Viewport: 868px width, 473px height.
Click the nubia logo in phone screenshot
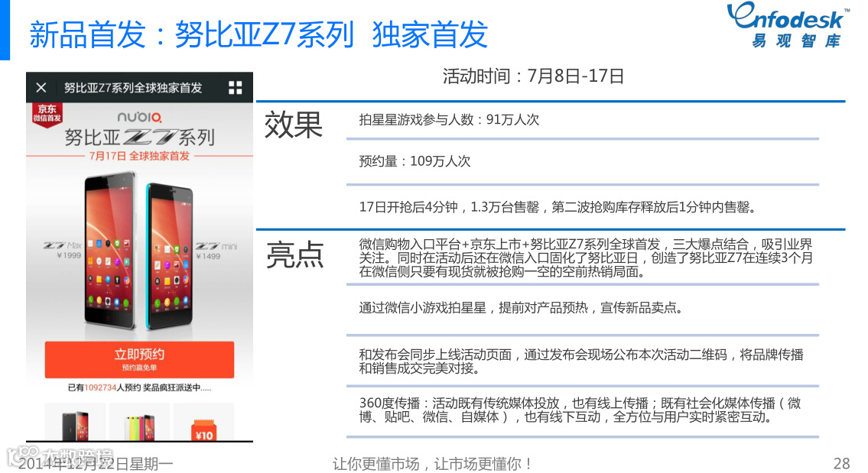[x=139, y=117]
